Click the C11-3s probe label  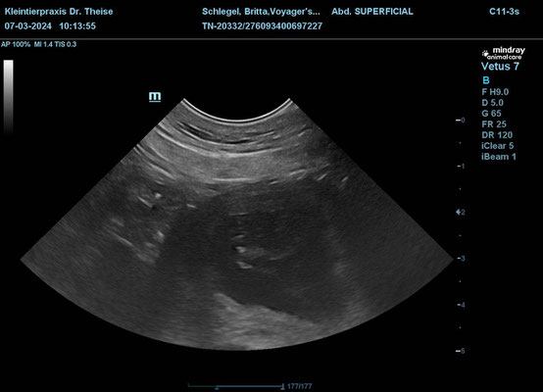click(504, 12)
